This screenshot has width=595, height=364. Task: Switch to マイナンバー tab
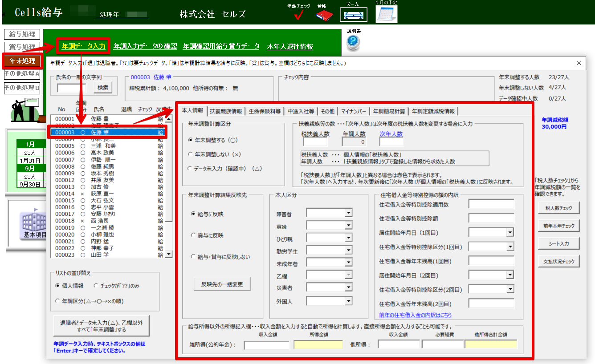pyautogui.click(x=354, y=111)
